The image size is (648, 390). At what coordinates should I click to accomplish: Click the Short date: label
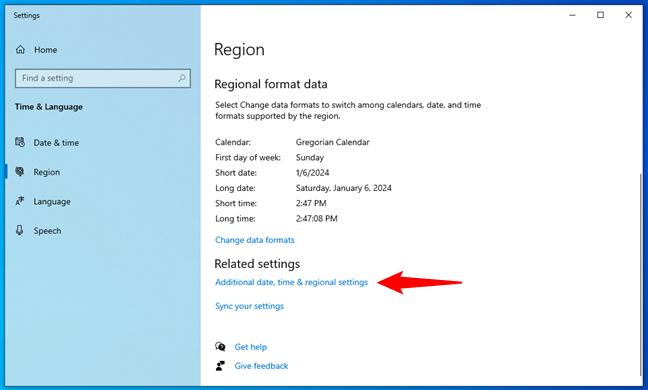236,173
